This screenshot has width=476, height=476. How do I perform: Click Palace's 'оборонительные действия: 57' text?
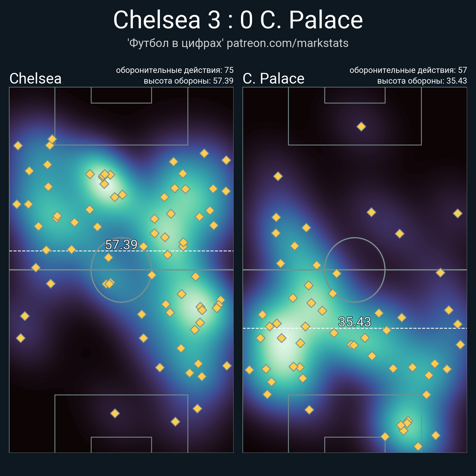point(408,70)
